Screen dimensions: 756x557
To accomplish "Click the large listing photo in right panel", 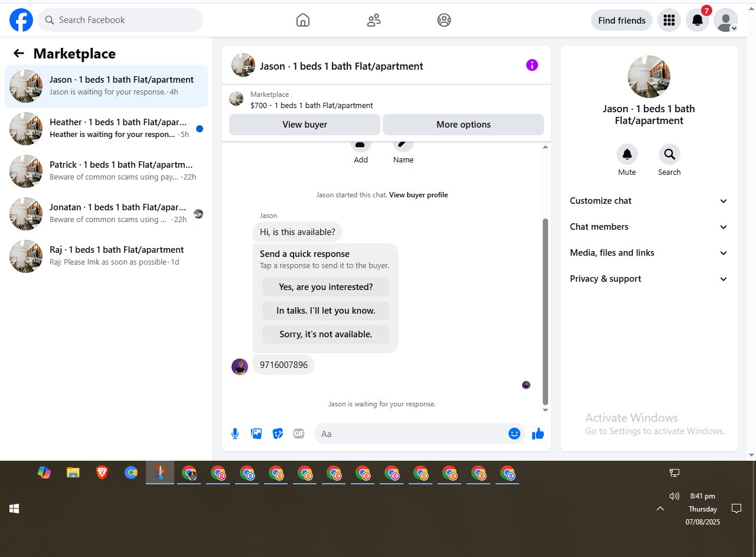I will click(x=649, y=77).
